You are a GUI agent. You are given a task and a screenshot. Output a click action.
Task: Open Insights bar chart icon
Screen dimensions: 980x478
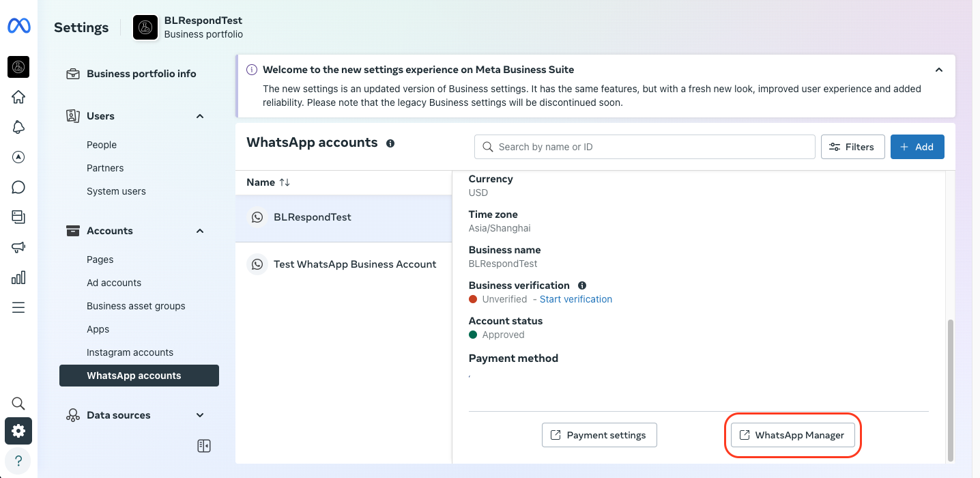tap(18, 277)
